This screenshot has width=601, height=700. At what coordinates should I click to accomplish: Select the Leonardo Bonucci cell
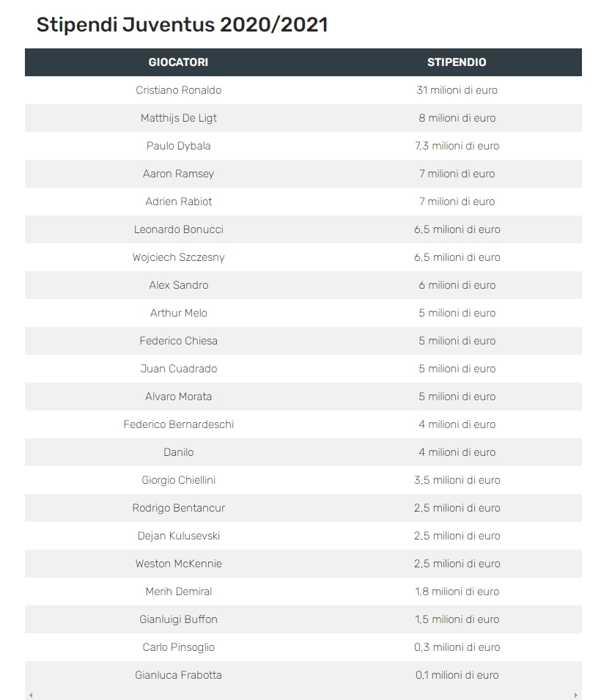point(178,229)
